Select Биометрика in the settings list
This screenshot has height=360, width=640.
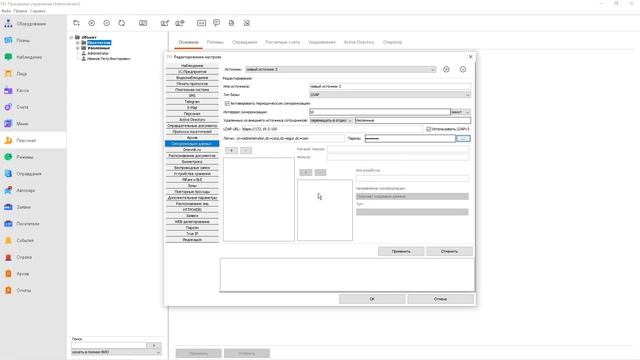(x=192, y=162)
